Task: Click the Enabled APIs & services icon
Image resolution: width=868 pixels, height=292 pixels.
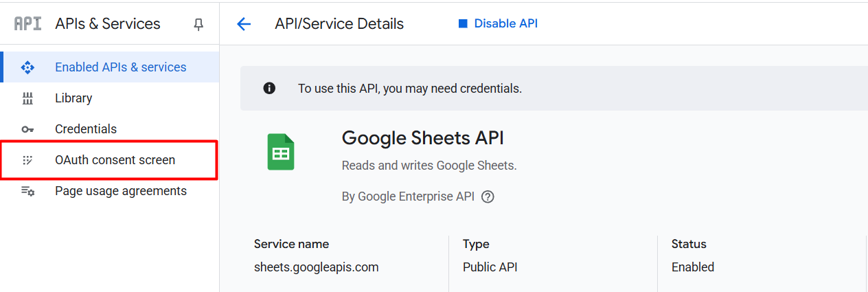Action: click(27, 67)
